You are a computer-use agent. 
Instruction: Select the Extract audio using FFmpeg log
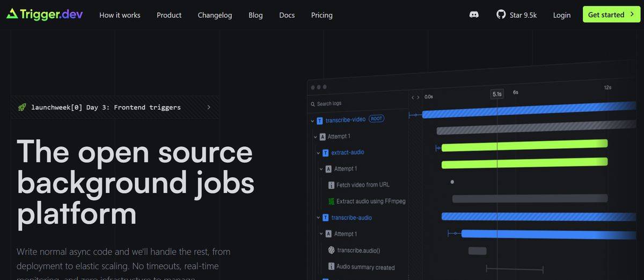coord(371,202)
